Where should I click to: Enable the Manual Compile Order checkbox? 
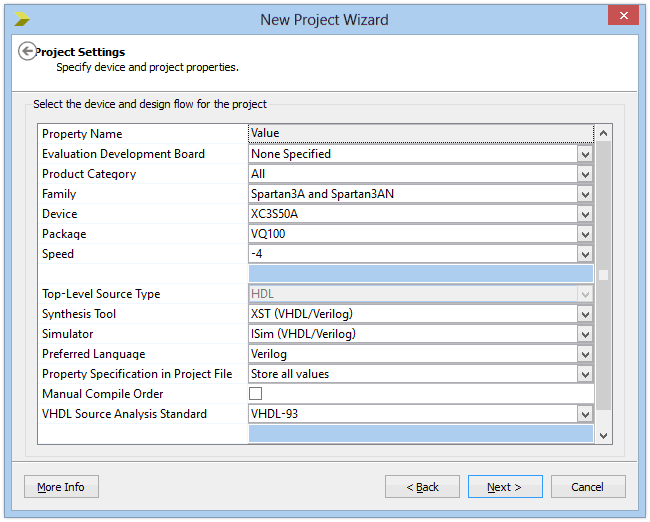coord(256,394)
